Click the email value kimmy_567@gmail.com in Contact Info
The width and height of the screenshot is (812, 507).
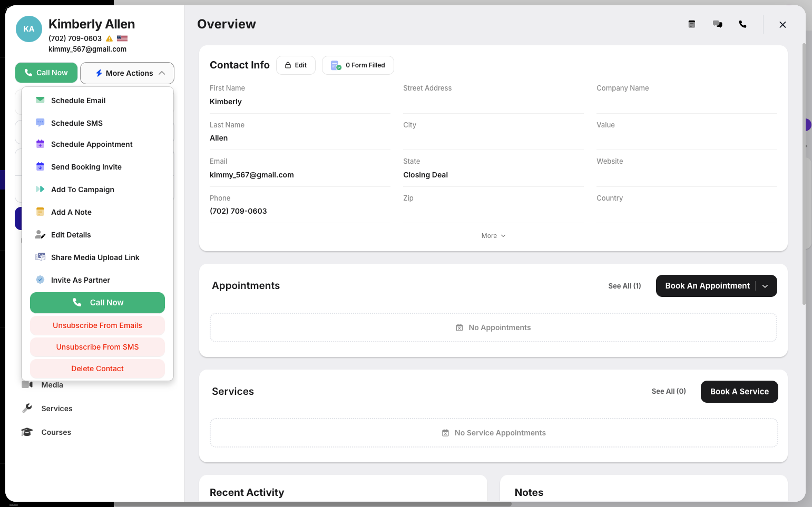[x=252, y=175]
